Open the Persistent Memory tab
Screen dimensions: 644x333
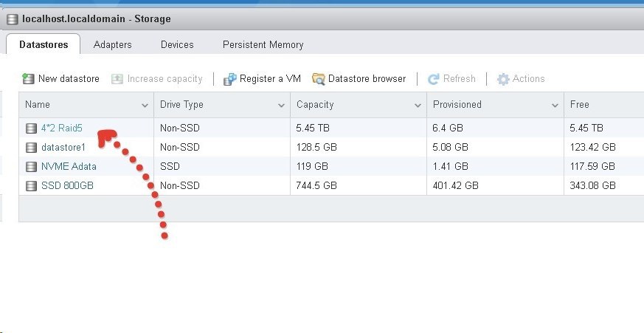point(263,44)
